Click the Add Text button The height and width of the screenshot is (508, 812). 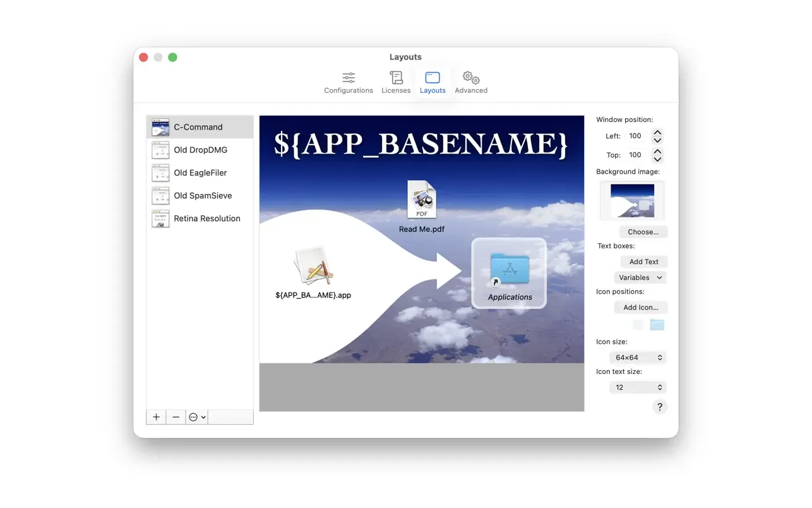coord(643,262)
